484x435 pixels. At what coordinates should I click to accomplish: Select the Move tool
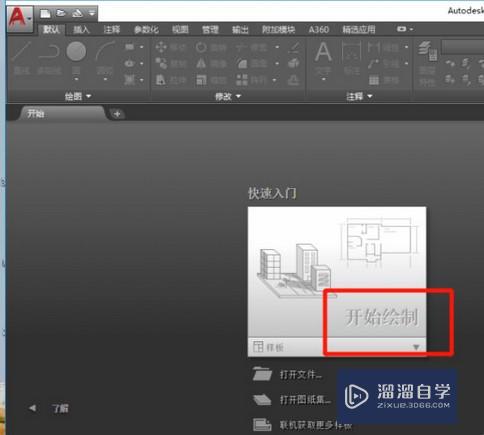tap(170, 47)
